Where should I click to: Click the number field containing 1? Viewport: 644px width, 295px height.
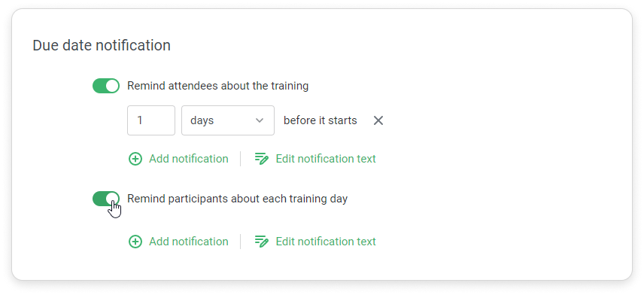(151, 120)
